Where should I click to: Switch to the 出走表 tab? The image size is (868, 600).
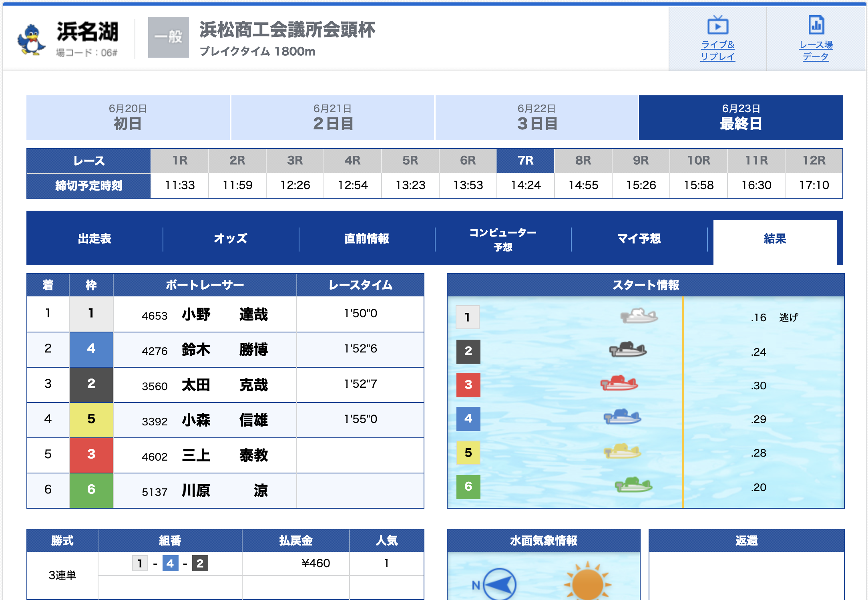click(x=94, y=239)
